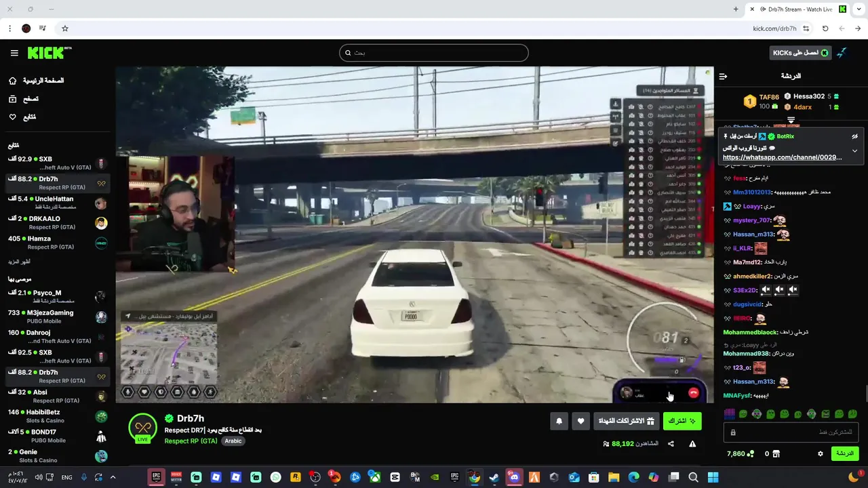Click the ahmedkiller2 username in chat
The image size is (868, 488).
point(752,277)
